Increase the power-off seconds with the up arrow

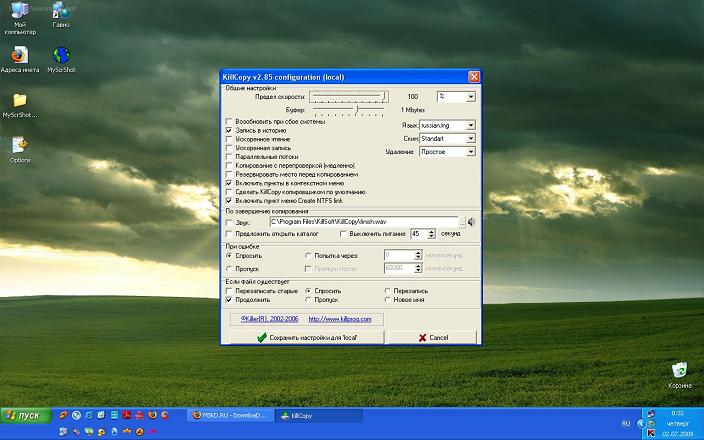pos(431,231)
